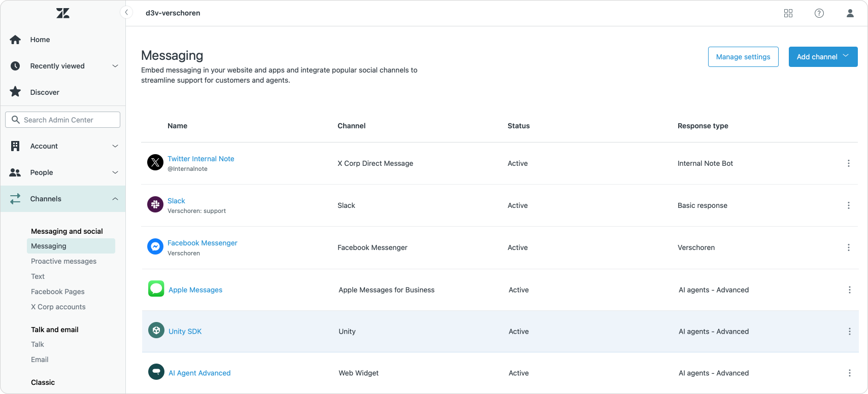The height and width of the screenshot is (394, 868).
Task: Click the Apple Messages green icon
Action: [156, 289]
